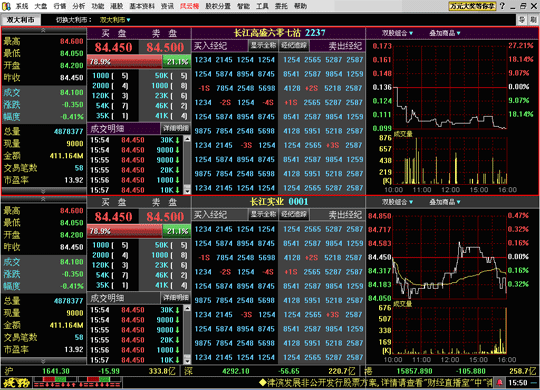The image size is (540, 390).
Task: Click 详细明细 button in lower trade details
Action: [x=176, y=297]
